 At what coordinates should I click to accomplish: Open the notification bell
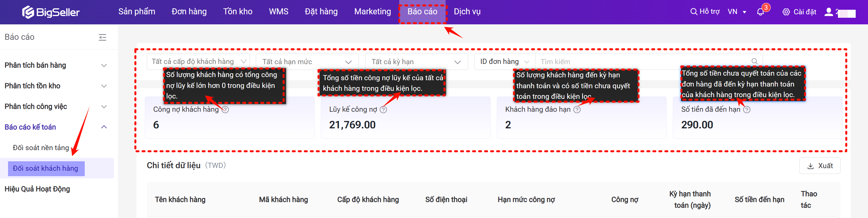click(760, 12)
